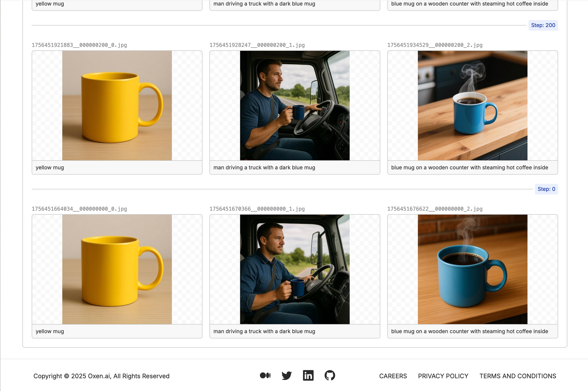Click filename 1756451928247__000000200_1.jpg

(257, 45)
